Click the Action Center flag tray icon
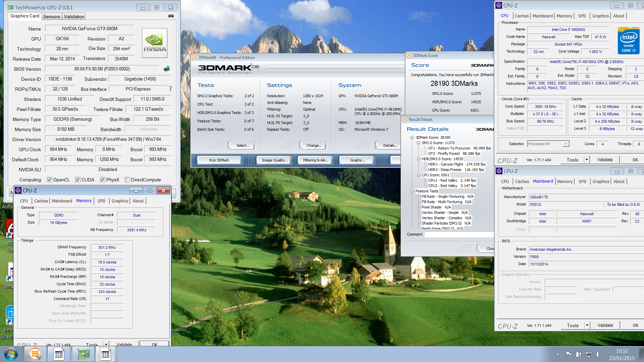644x362 pixels. coord(568,354)
